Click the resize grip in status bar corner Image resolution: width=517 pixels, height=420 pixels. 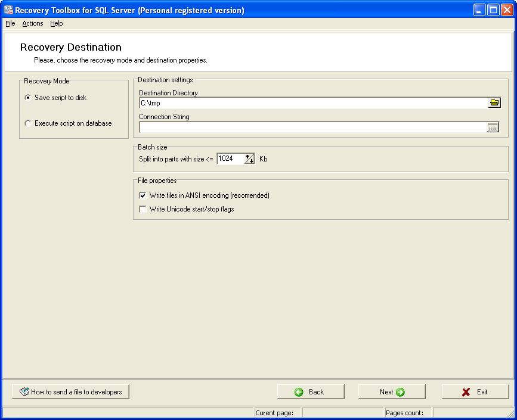(510, 413)
